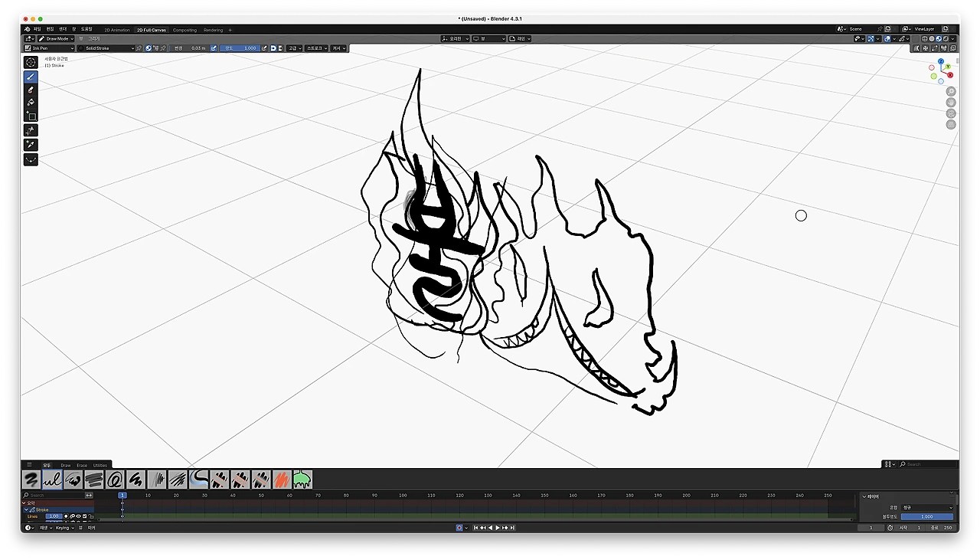Toggle the Lines layer visibility eye
Image resolution: width=980 pixels, height=560 pixels.
point(78,516)
